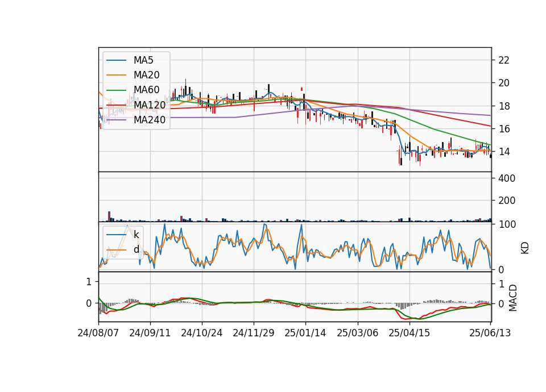
Task: Click the 25/03/06 date axis label
Action: point(358,333)
